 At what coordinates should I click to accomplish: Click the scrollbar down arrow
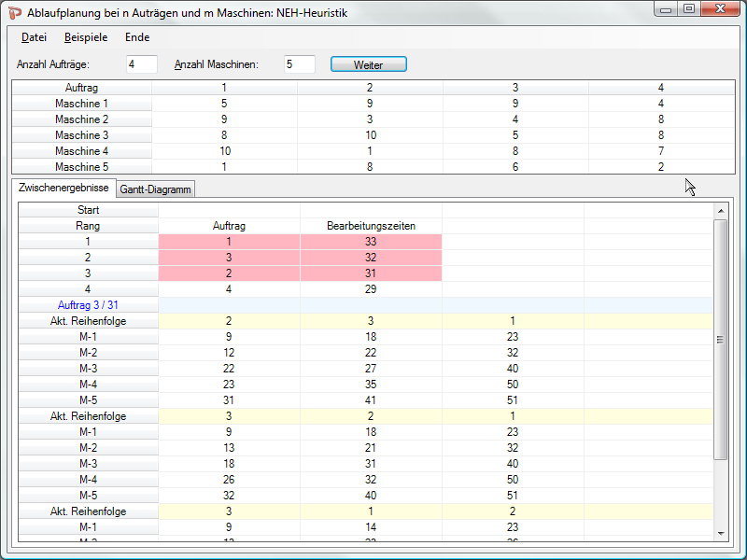tap(720, 532)
